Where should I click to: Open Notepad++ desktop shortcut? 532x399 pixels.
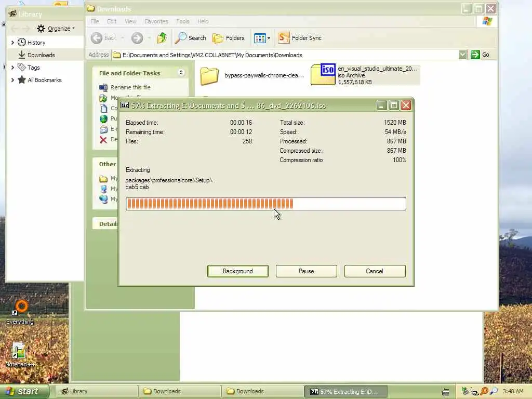pos(20,355)
